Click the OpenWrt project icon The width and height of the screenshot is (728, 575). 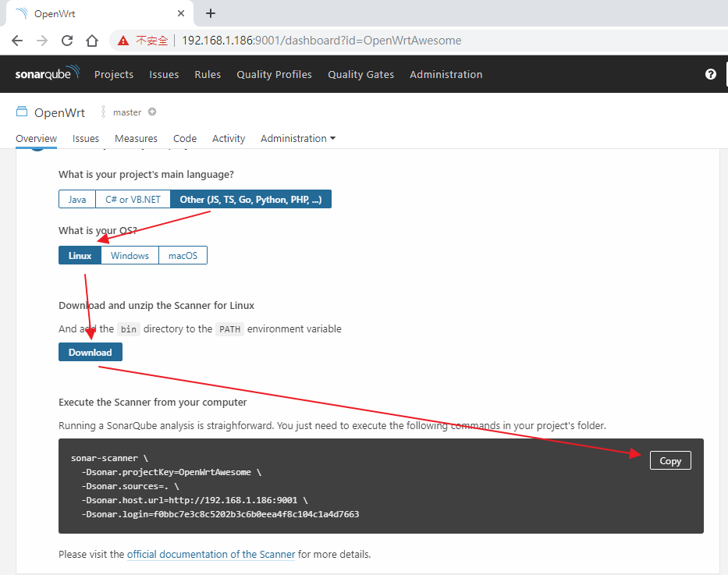(x=22, y=112)
